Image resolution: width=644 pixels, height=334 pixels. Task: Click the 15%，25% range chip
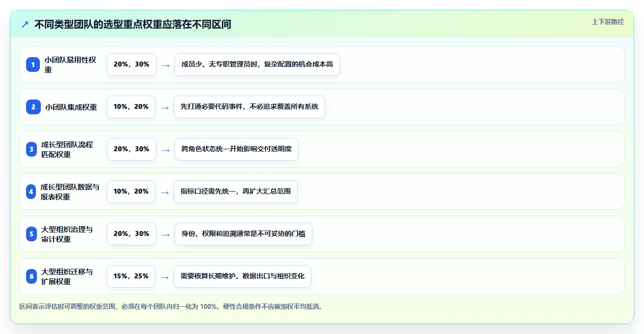131,276
